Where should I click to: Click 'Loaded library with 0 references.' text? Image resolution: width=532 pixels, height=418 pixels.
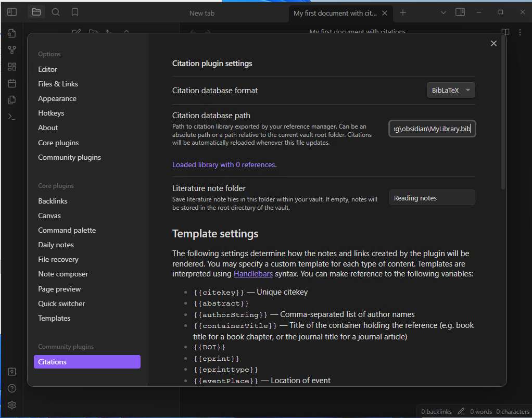[224, 164]
